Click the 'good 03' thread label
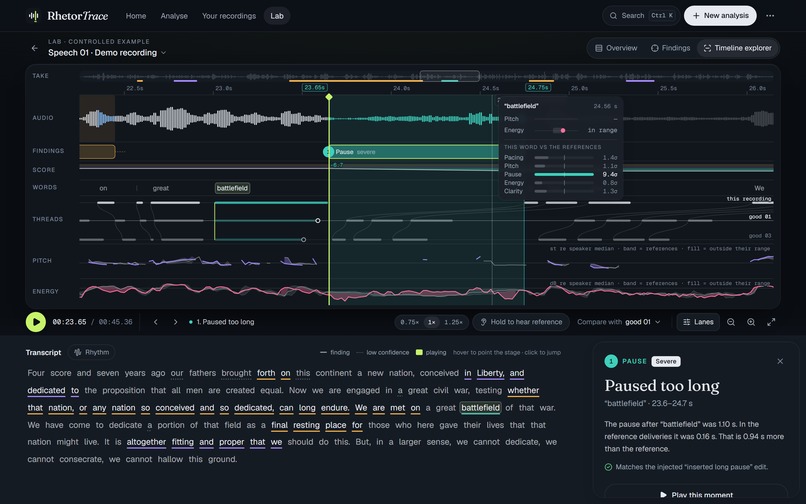The height and width of the screenshot is (504, 806). (x=760, y=236)
